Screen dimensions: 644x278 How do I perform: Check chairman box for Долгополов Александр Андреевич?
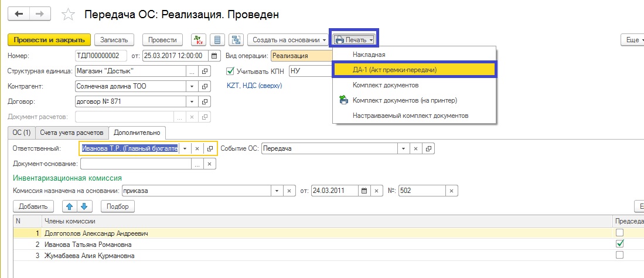point(620,233)
